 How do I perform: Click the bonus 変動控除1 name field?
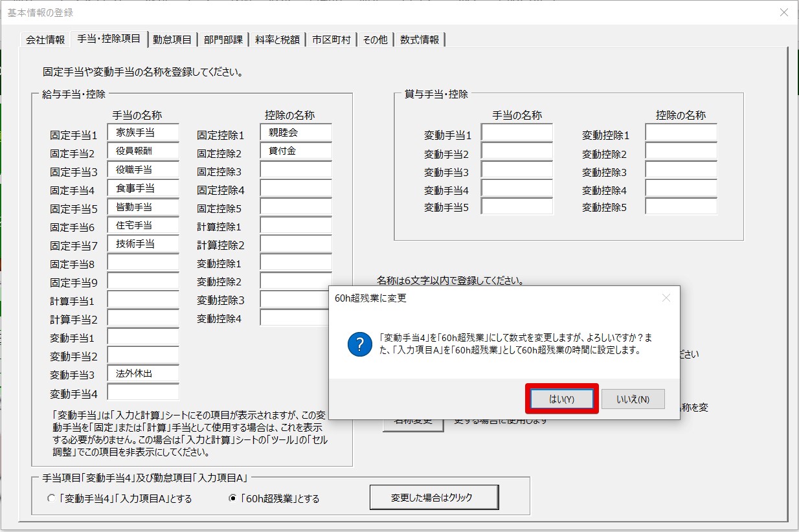tap(681, 133)
